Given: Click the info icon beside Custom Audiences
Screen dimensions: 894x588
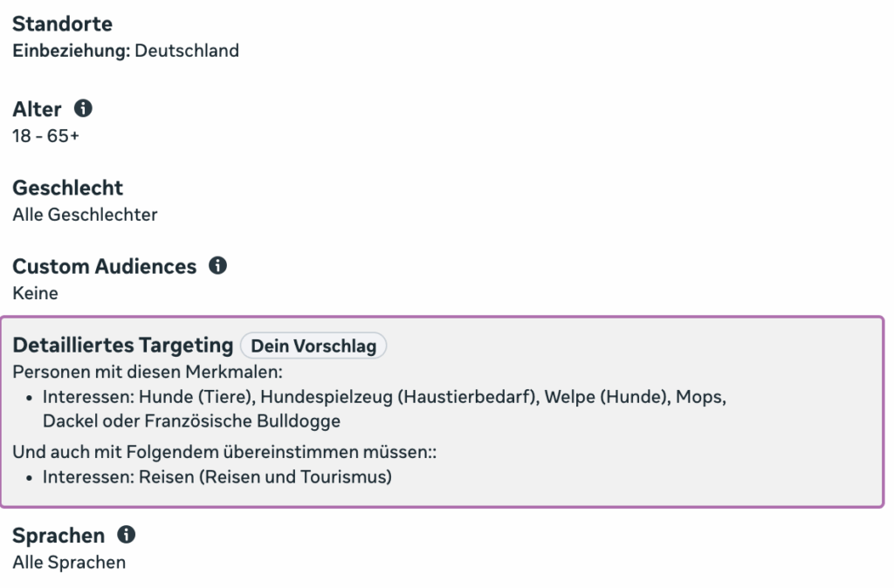Looking at the screenshot, I should pyautogui.click(x=217, y=265).
